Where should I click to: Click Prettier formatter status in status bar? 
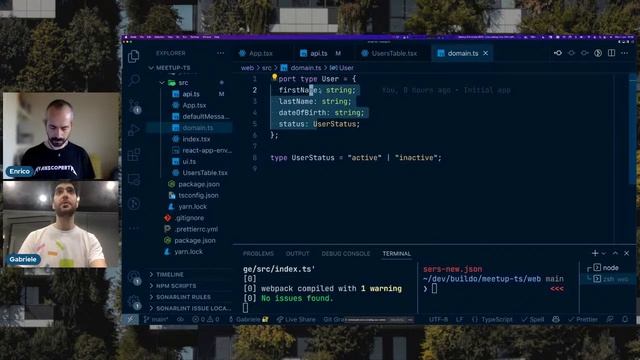coord(583,320)
